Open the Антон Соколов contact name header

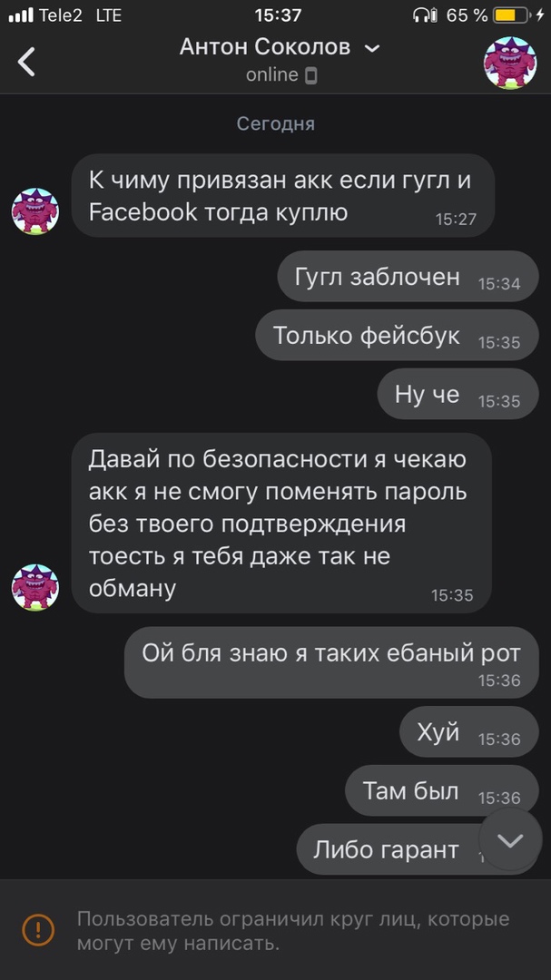(x=265, y=47)
